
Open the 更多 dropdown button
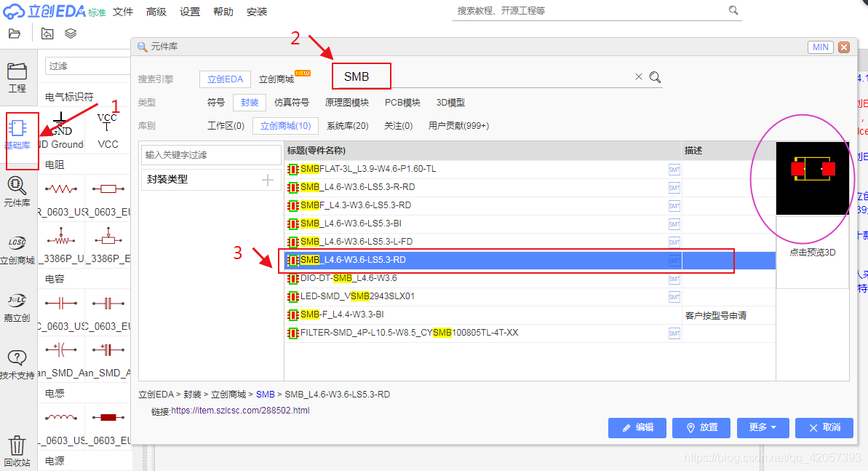click(763, 427)
